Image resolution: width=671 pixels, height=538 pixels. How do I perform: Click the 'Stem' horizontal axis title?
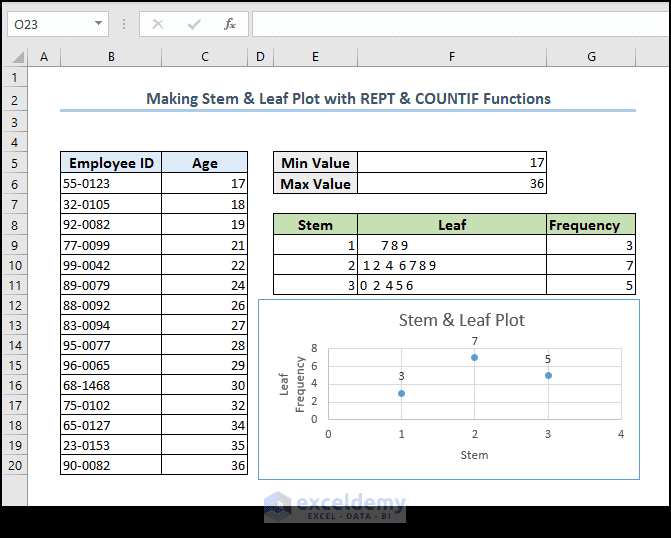(x=474, y=455)
